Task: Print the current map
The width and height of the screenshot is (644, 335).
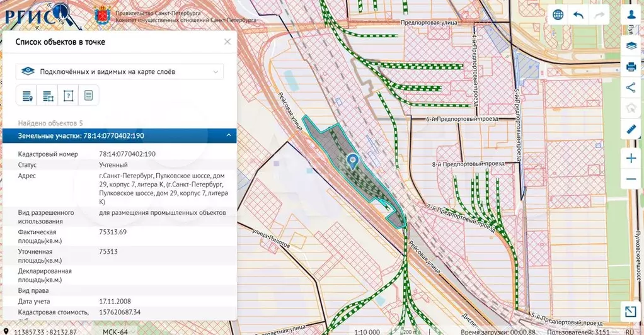Action: 631,66
